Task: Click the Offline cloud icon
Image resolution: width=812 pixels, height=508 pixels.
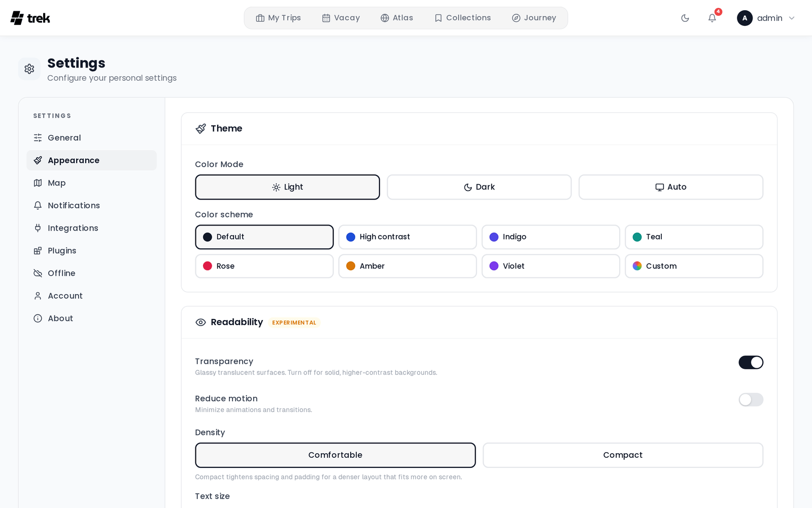Action: (38, 273)
